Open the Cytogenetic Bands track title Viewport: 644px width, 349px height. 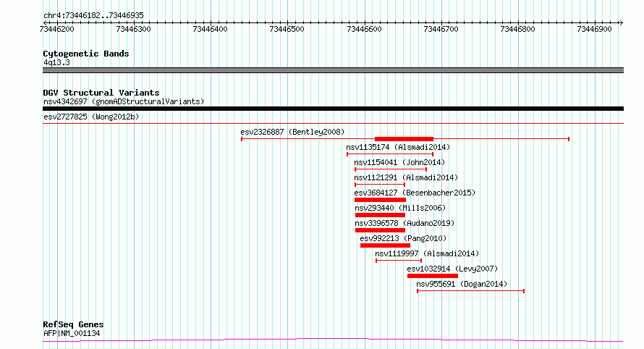point(86,54)
